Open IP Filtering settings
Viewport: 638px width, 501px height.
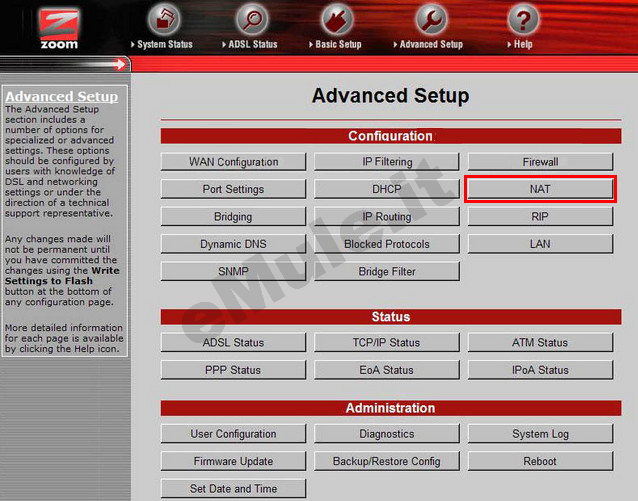coord(387,162)
